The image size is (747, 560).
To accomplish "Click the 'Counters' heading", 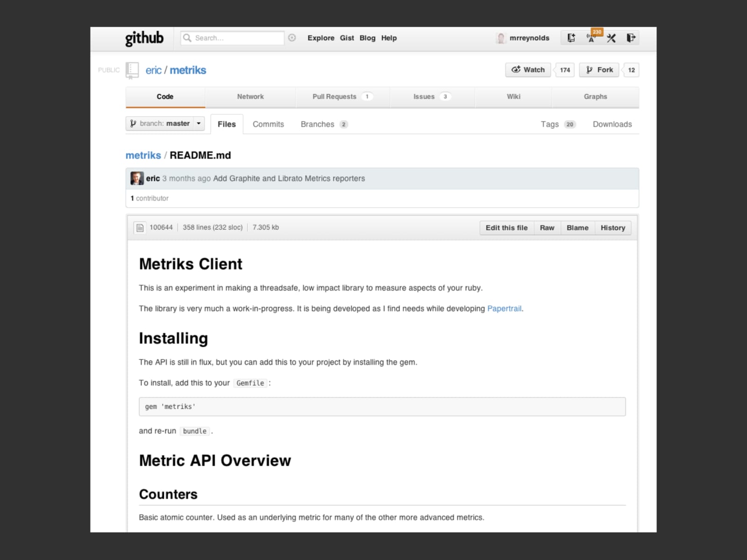I will coord(168,494).
